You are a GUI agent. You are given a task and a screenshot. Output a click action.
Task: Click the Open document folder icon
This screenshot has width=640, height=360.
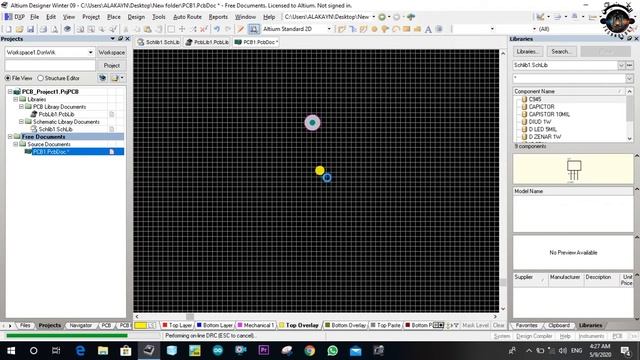19,29
